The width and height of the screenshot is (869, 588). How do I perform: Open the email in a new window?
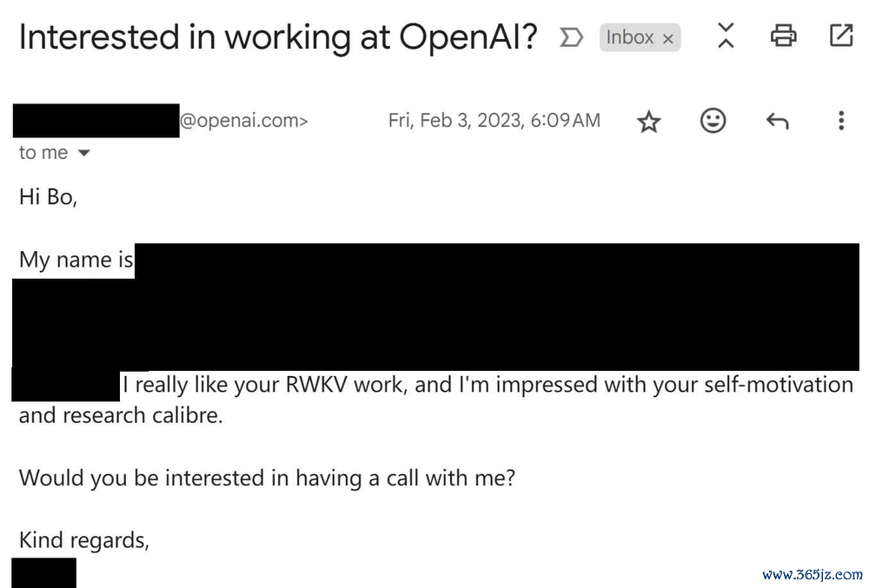(840, 36)
